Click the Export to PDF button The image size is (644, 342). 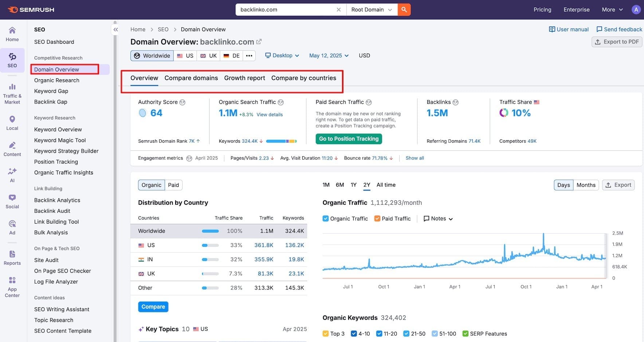617,42
